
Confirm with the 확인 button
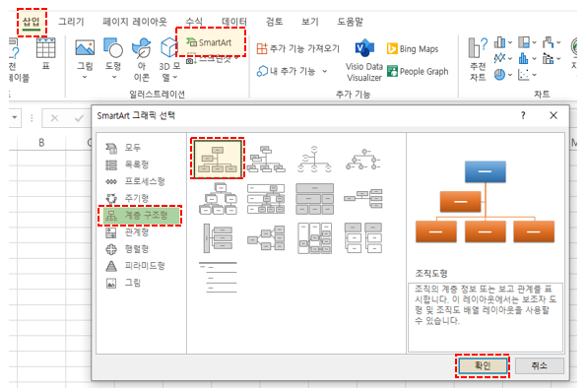tap(483, 365)
